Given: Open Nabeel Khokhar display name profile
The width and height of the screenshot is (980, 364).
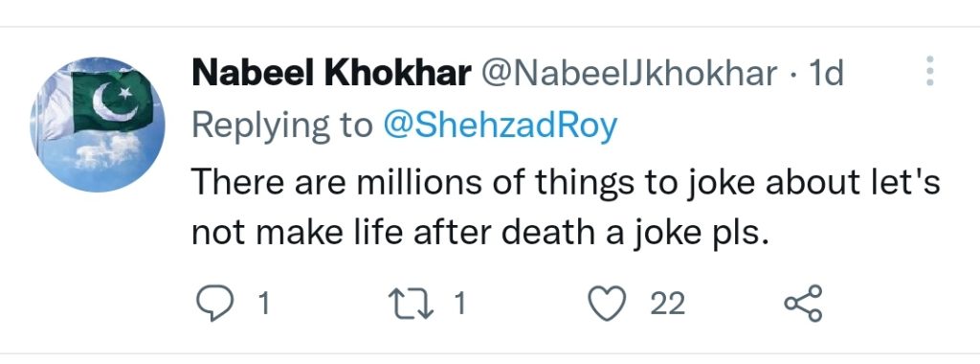Looking at the screenshot, I should coord(332,73).
